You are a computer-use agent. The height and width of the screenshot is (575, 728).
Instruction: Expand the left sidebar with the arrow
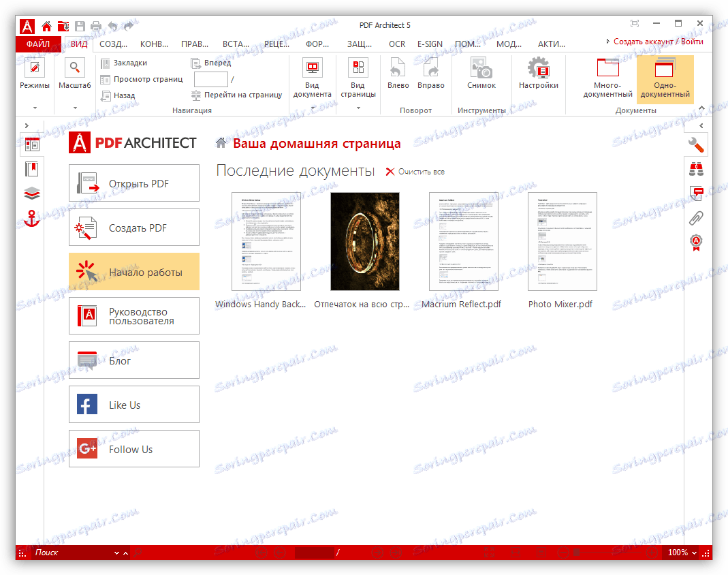coord(27,125)
